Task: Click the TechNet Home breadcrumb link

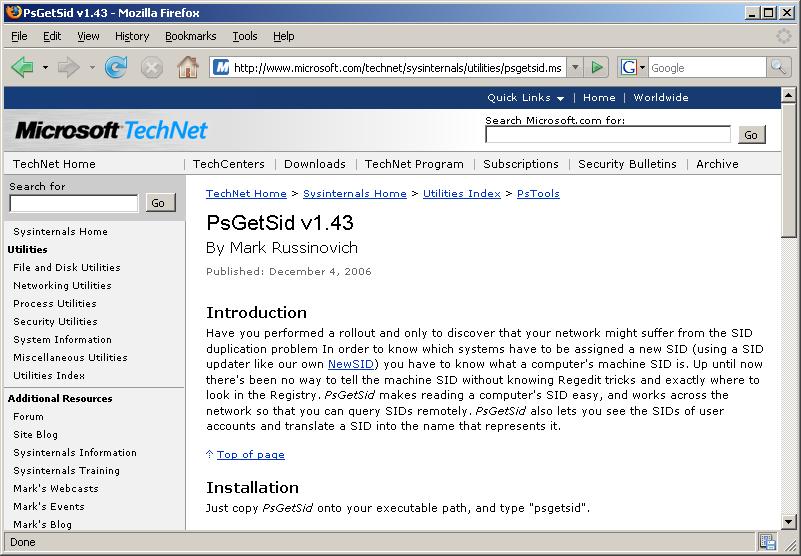Action: 246,194
